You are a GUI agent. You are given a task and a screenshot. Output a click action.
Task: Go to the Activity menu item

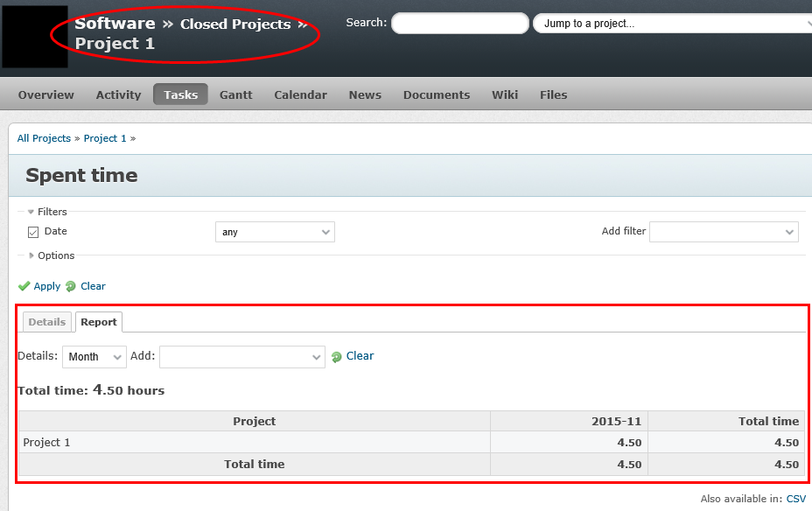pos(119,94)
